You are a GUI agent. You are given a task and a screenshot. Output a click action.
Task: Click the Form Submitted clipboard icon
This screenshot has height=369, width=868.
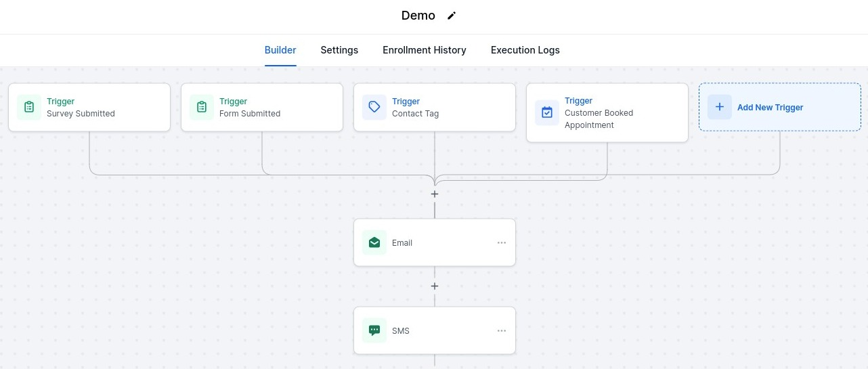pyautogui.click(x=202, y=107)
